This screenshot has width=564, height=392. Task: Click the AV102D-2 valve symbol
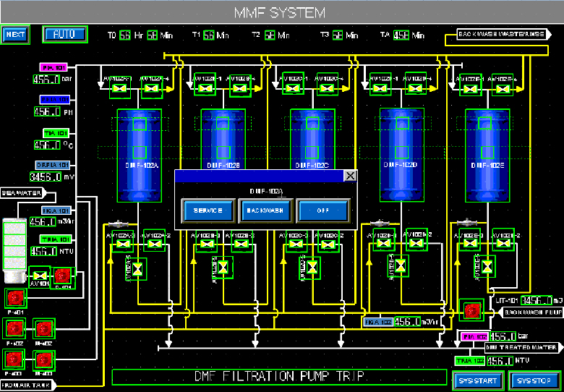(x=416, y=243)
